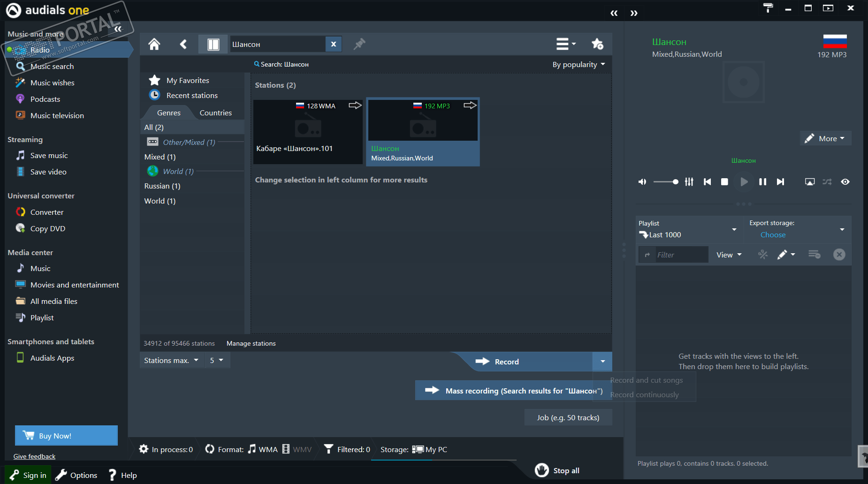Screen dimensions: 868x484
Task: Click the Buy Now! button
Action: point(66,435)
